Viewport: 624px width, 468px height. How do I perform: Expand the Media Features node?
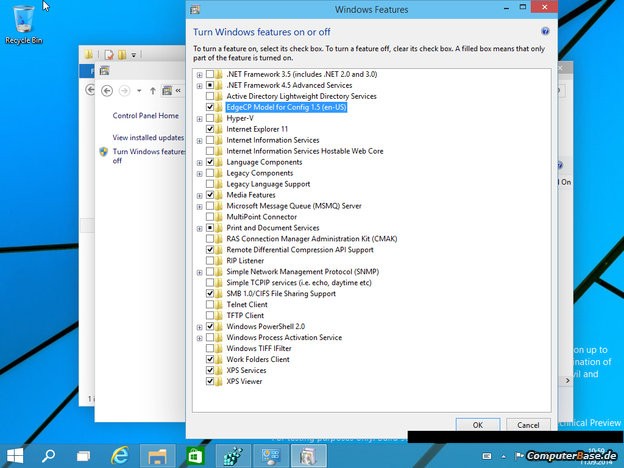(x=200, y=195)
